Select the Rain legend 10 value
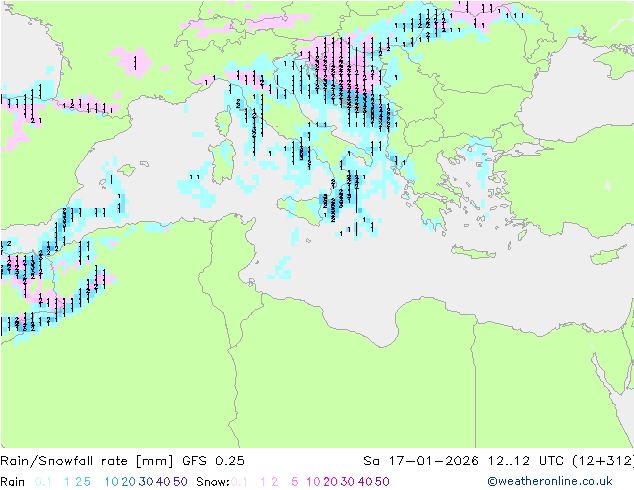This screenshot has width=634, height=490. click(111, 482)
